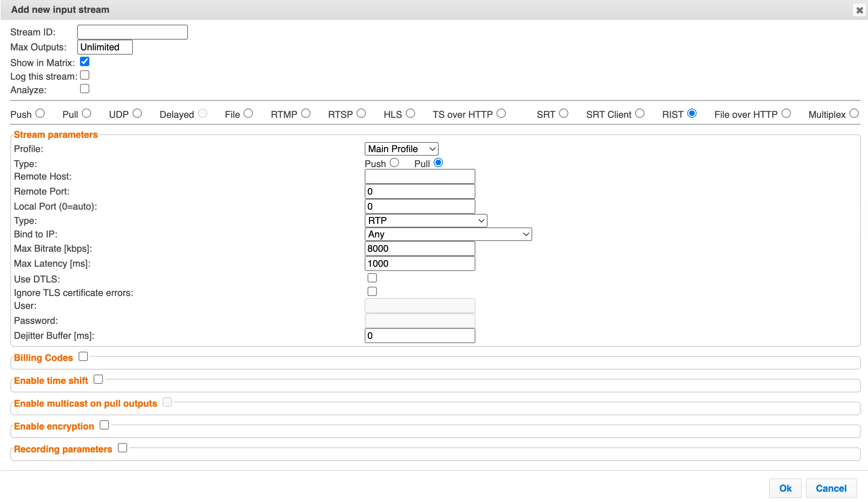Click the Max Outputs field

[x=105, y=47]
